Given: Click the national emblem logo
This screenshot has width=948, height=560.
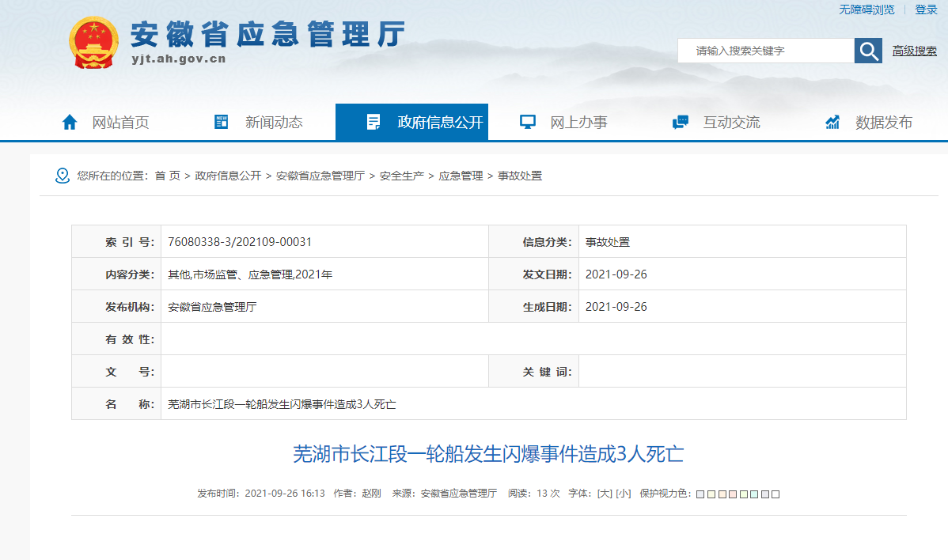Looking at the screenshot, I should 94,43.
